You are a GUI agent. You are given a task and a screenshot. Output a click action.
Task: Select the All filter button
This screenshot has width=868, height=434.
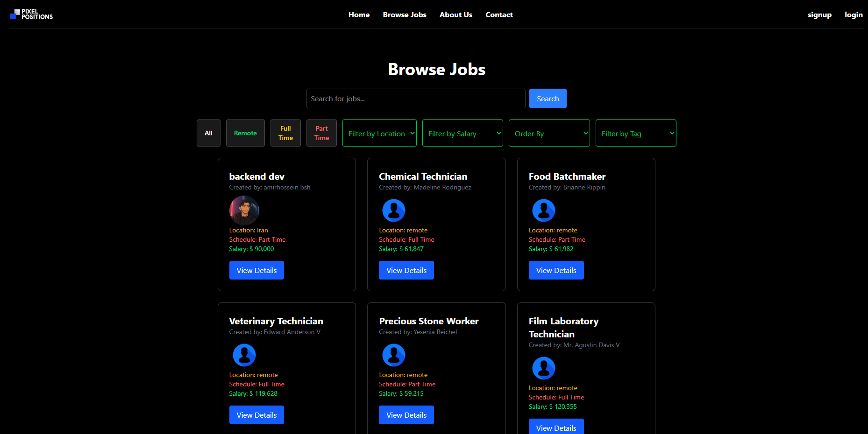click(208, 133)
